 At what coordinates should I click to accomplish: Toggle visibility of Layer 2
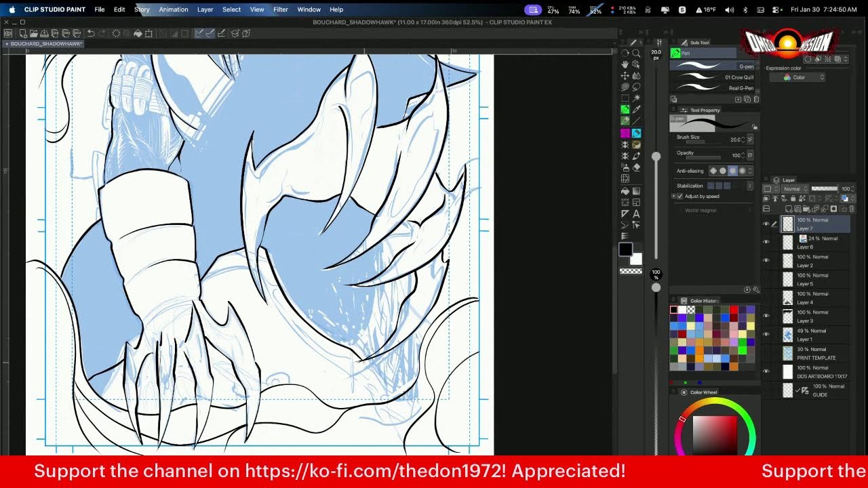click(x=766, y=260)
